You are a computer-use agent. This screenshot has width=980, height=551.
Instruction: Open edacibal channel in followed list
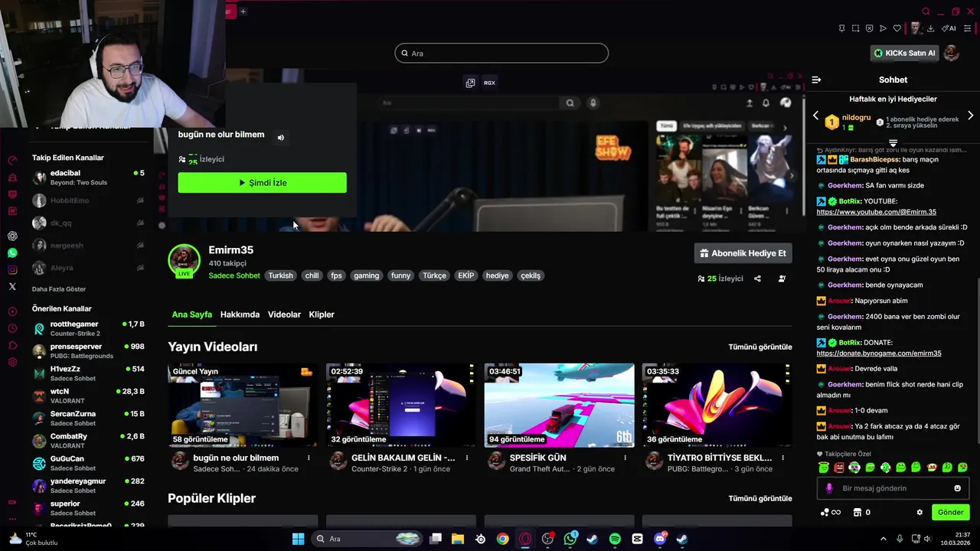tap(88, 178)
